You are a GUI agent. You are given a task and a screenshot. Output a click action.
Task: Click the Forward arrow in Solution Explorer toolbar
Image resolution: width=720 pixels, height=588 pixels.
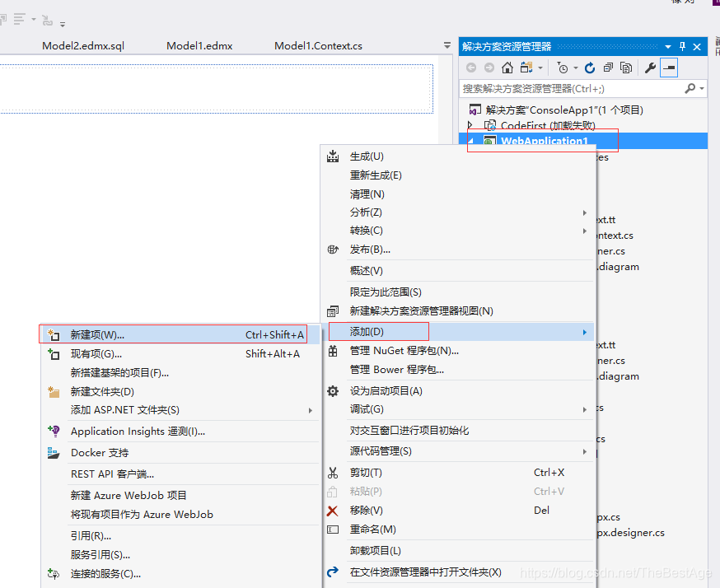point(489,68)
